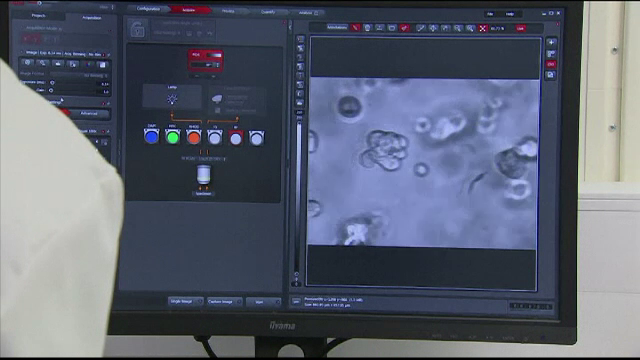This screenshot has height=360, width=640.
Task: Click the Advanced settings button
Action: pyautogui.click(x=89, y=113)
